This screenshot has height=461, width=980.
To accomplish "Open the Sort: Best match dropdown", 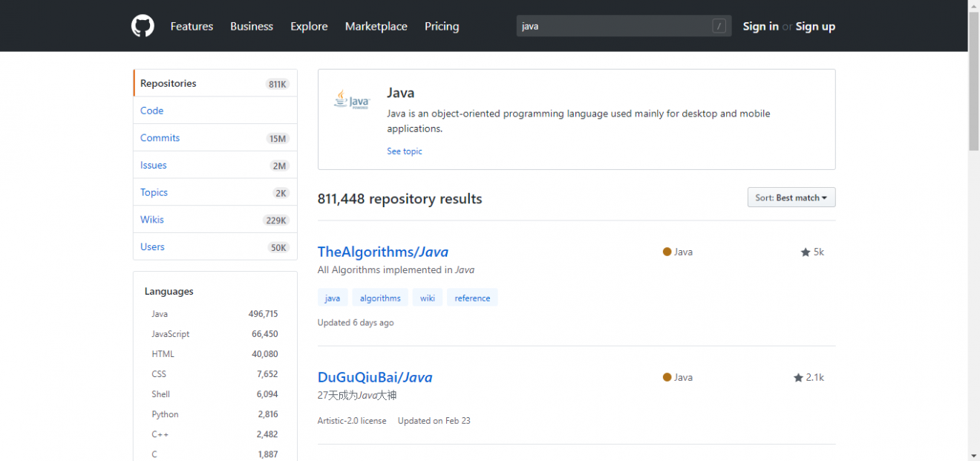I will pyautogui.click(x=791, y=197).
